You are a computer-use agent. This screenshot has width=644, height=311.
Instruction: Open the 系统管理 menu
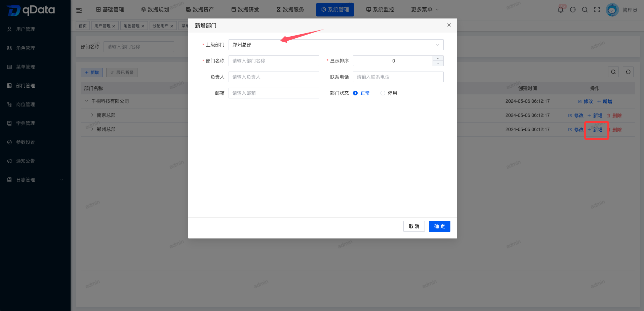(x=335, y=9)
